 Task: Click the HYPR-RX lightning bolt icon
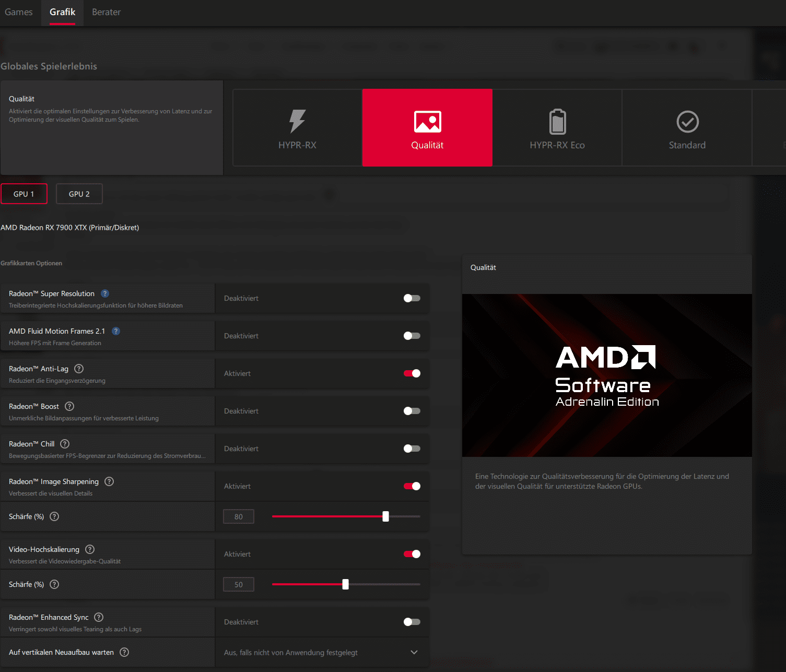pos(297,121)
